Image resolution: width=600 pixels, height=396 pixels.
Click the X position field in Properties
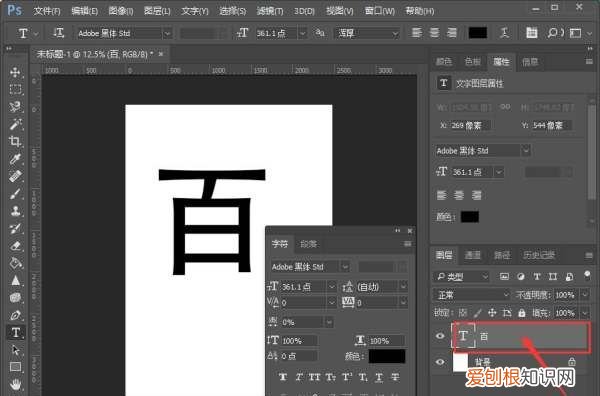point(470,125)
